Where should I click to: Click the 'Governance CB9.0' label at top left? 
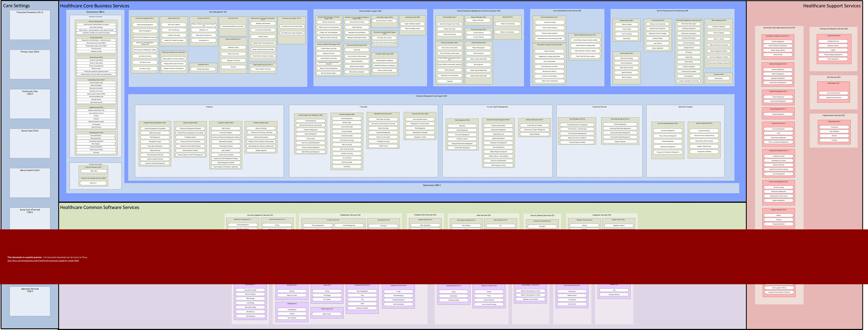coord(95,12)
